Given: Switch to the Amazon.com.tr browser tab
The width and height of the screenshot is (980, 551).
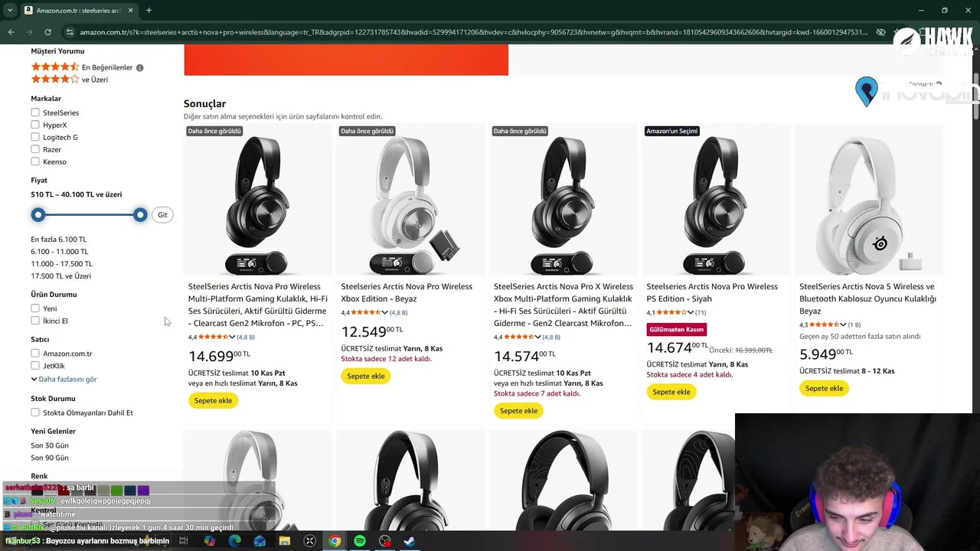Looking at the screenshot, I should 77,10.
